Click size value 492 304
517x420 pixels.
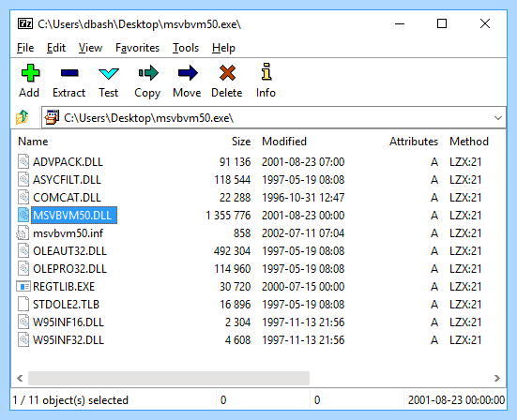click(x=232, y=250)
